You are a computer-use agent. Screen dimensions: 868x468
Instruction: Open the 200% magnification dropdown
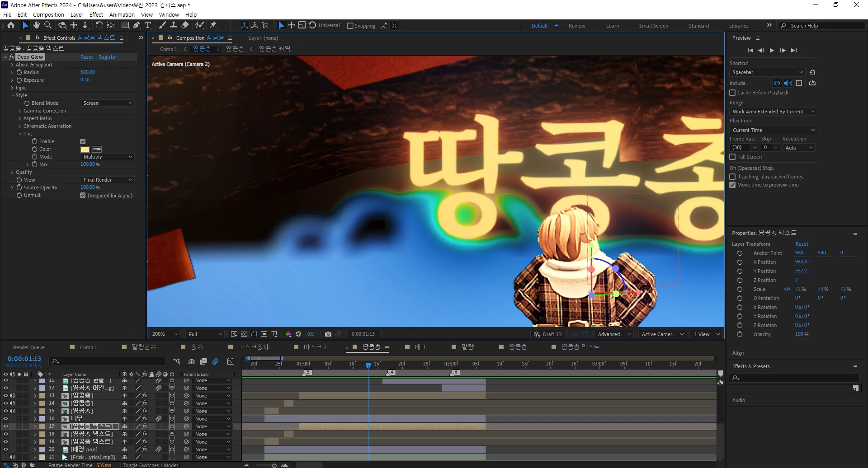click(165, 334)
